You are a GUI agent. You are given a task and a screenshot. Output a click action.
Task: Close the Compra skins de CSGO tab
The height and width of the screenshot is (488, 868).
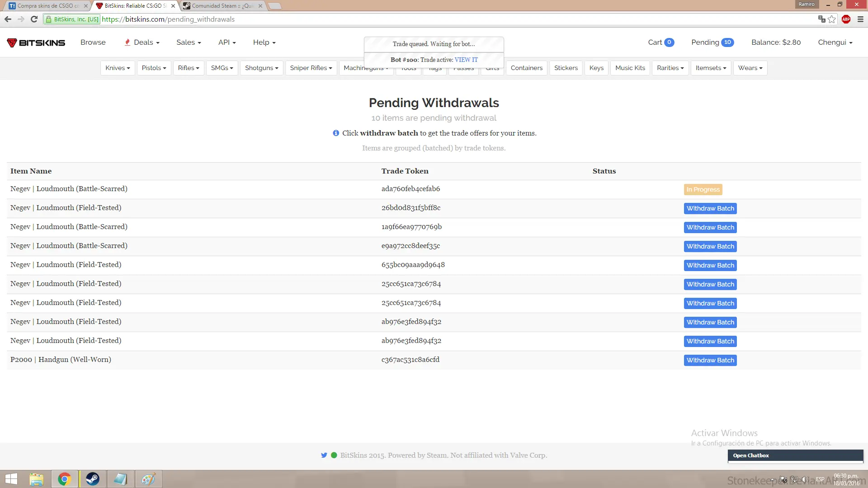tap(86, 6)
